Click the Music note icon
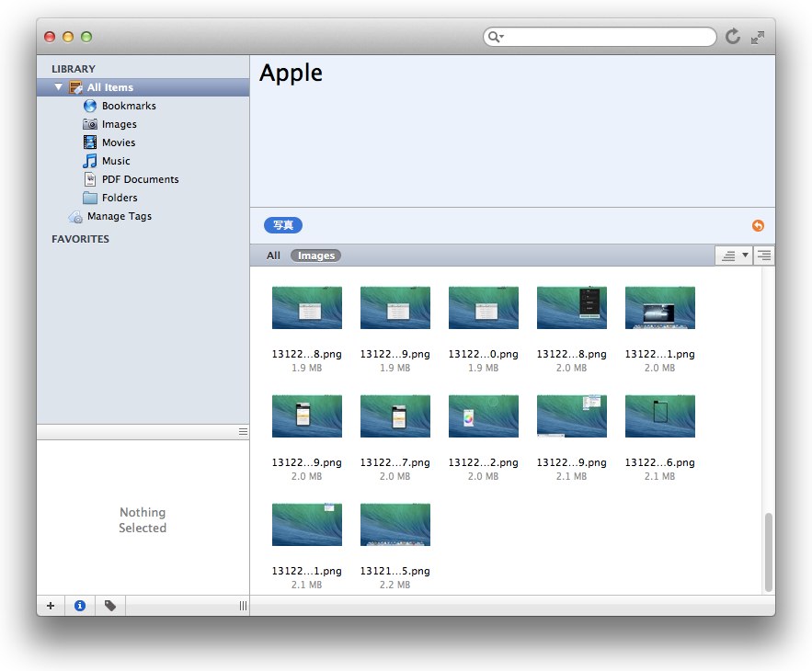Screen dimensions: 812x671 [x=90, y=161]
